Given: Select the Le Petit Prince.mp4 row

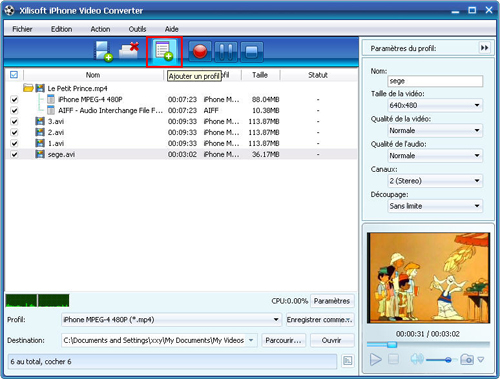Looking at the screenshot, I should point(77,88).
